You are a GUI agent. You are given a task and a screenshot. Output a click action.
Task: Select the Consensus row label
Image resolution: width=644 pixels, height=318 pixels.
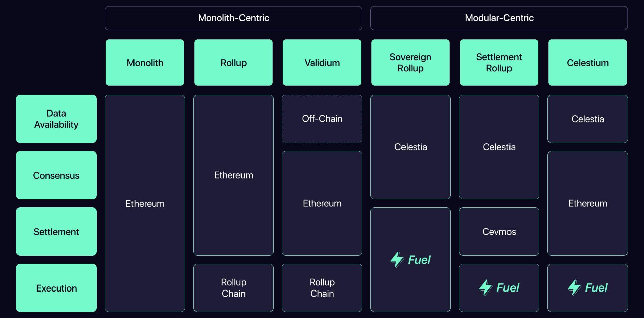[x=56, y=175]
